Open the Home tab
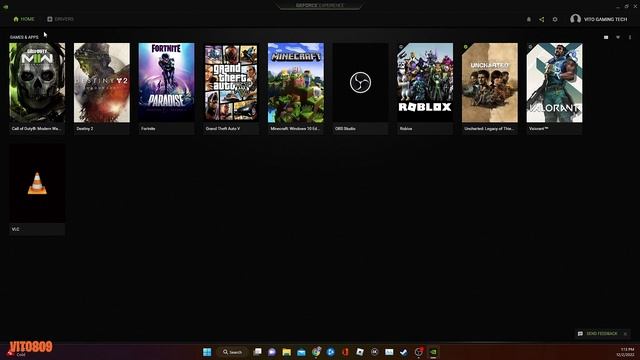This screenshot has width=640, height=360. 24,19
